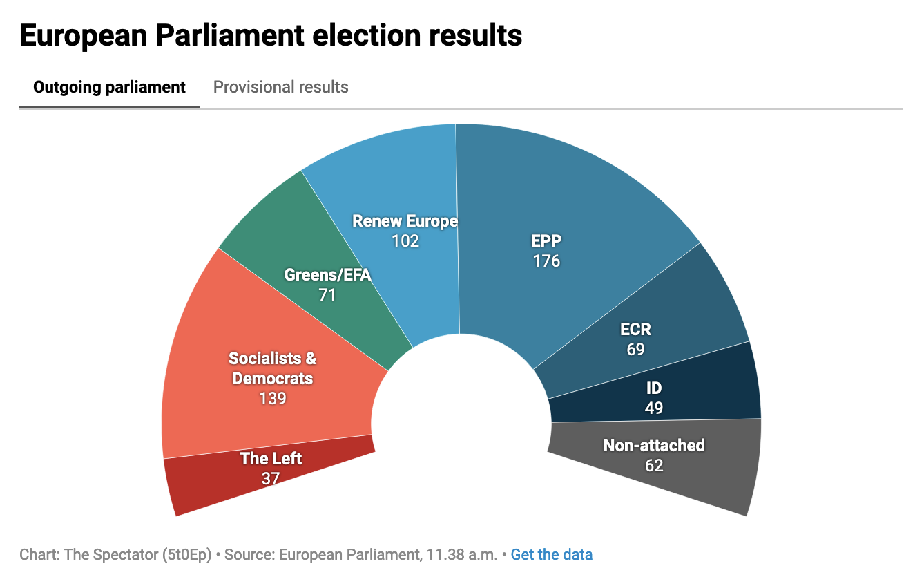Image resolution: width=924 pixels, height=586 pixels.
Task: Click the chart title European Parliament election results
Action: [x=271, y=35]
